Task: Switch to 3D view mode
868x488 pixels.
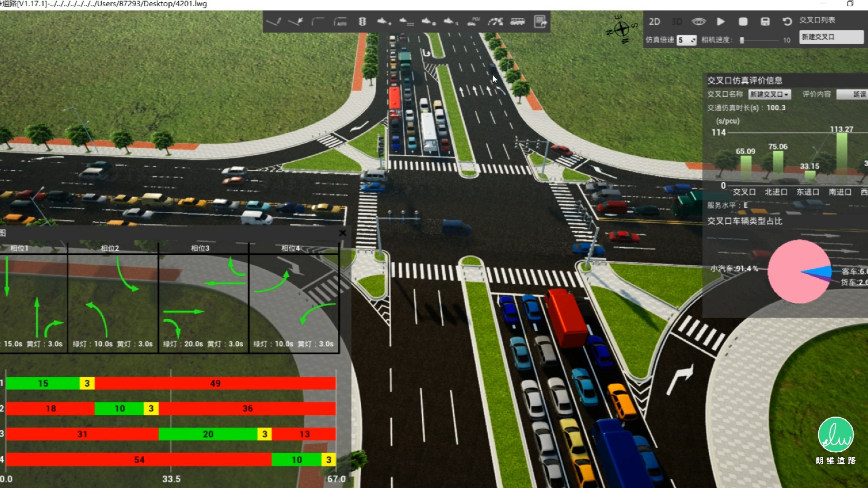Action: tap(676, 21)
